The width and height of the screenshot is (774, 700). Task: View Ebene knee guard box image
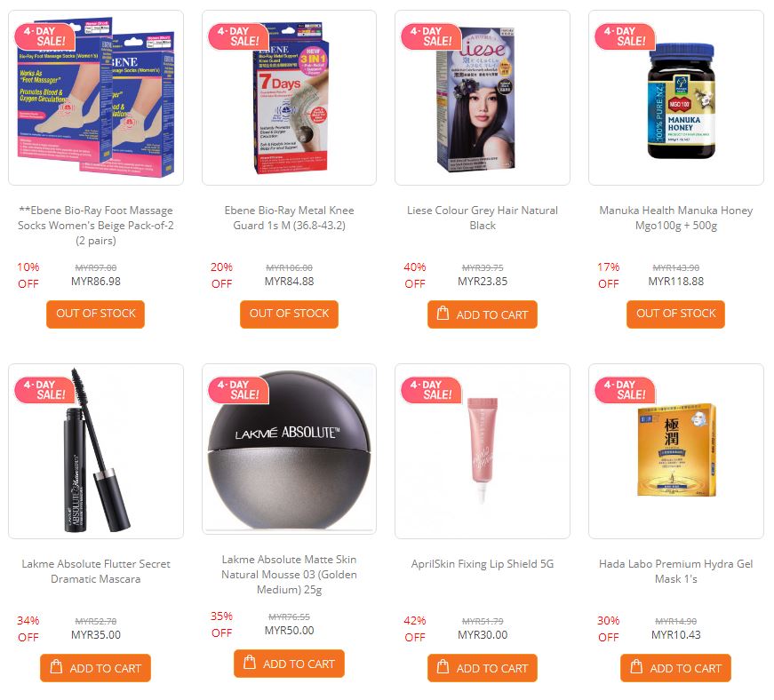[x=290, y=98]
